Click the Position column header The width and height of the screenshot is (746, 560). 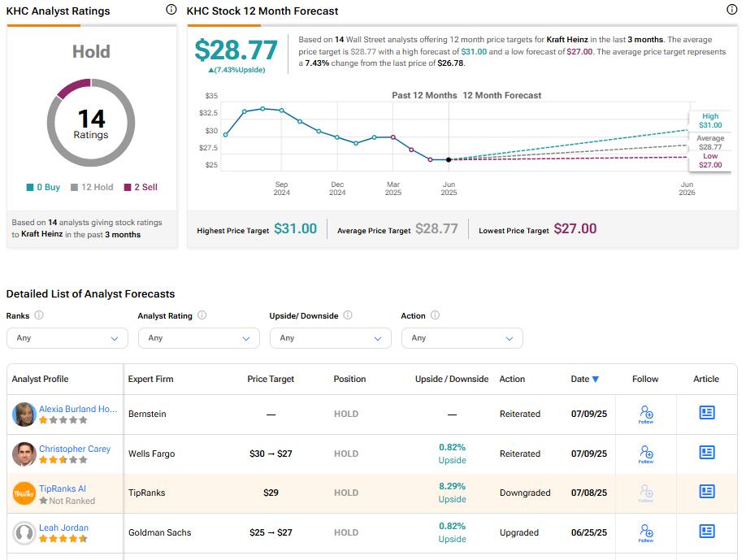[x=349, y=380]
